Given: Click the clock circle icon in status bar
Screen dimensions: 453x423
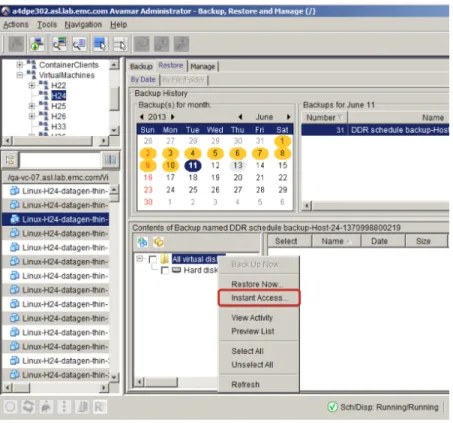Looking at the screenshot, I should tap(10, 407).
